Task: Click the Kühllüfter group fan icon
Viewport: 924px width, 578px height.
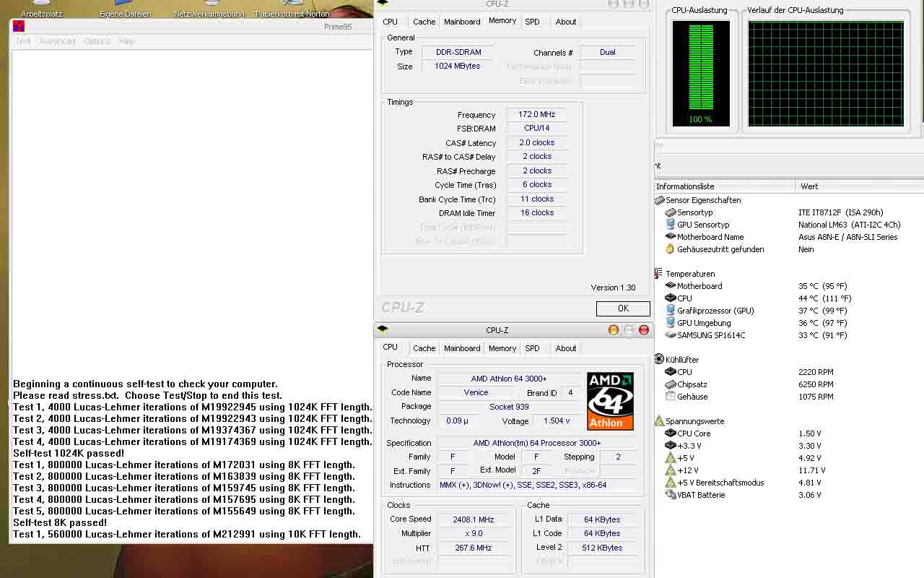Action: click(659, 359)
